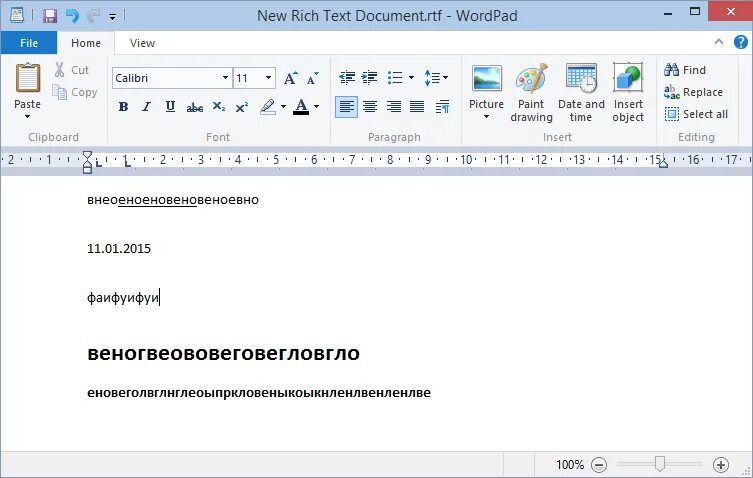Screen dimensions: 753x478
Task: Open WordPad Help question mark
Action: [741, 42]
